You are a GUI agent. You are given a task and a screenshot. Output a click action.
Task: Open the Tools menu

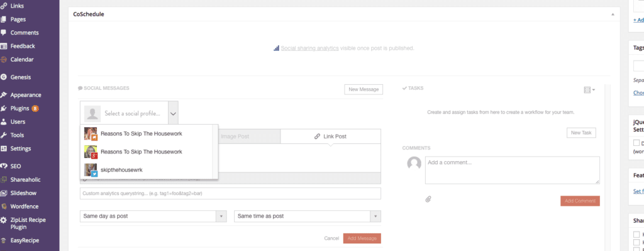pyautogui.click(x=17, y=135)
